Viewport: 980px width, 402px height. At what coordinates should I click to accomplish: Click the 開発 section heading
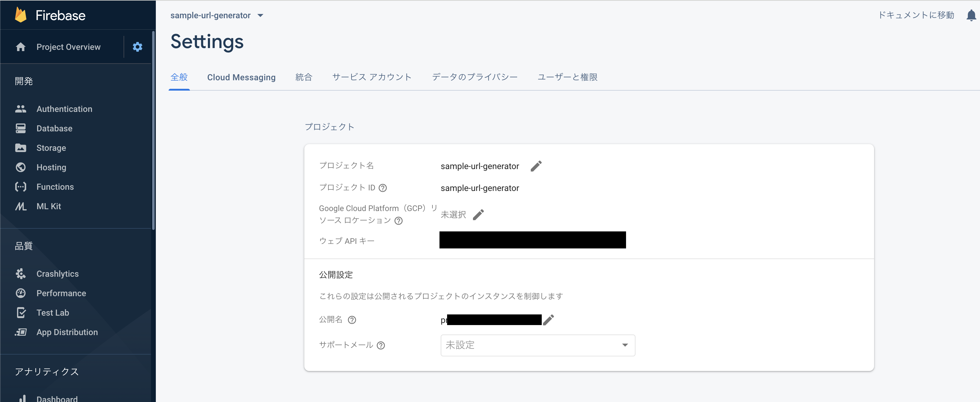click(24, 81)
